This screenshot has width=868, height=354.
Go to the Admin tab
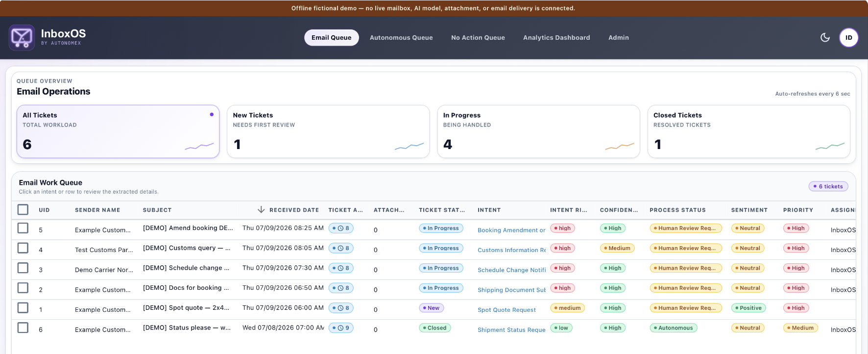click(x=619, y=38)
